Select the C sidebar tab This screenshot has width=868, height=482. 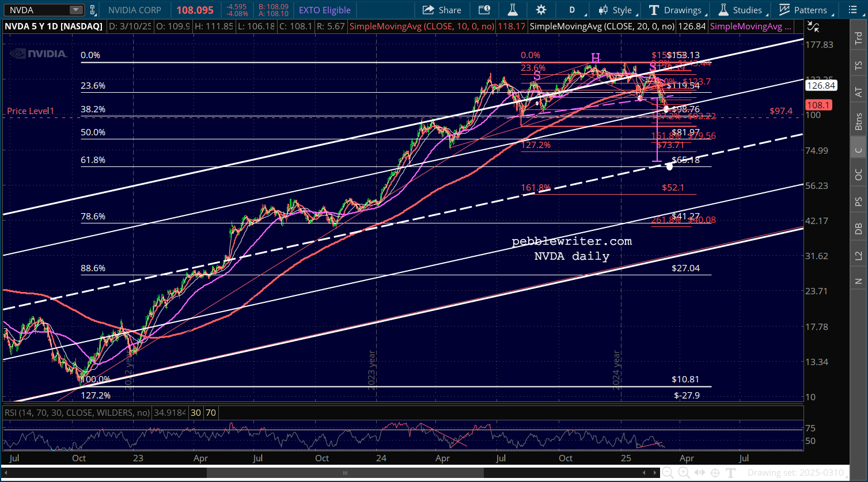858,150
